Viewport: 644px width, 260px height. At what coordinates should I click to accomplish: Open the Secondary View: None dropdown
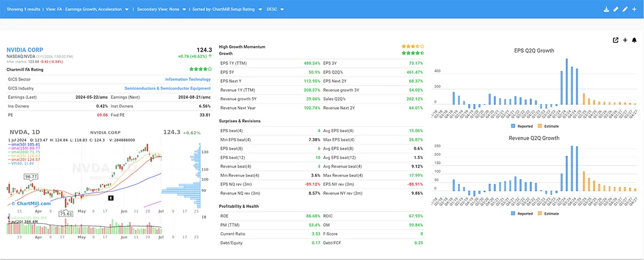[162, 9]
